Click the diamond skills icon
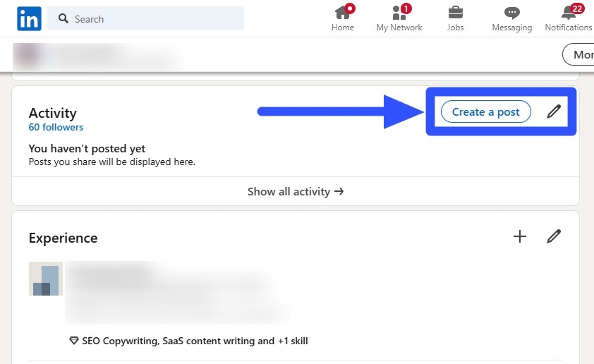The width and height of the screenshot is (594, 364). (x=74, y=341)
